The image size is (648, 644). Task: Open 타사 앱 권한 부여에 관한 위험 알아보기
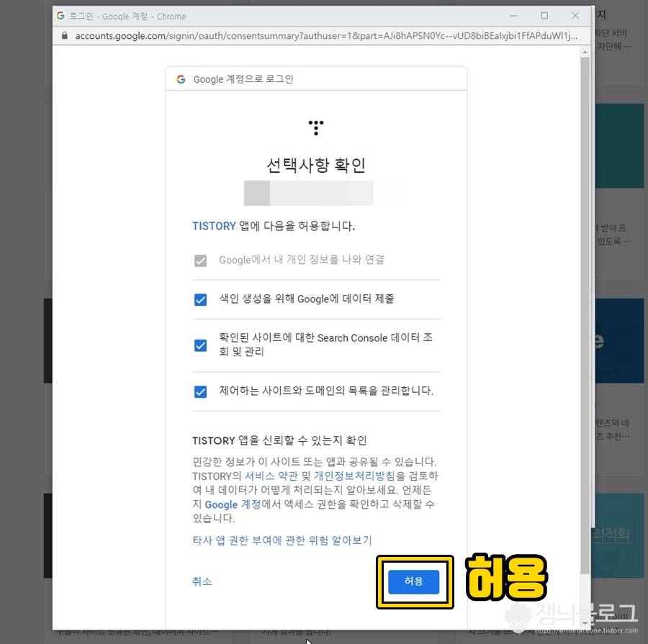[282, 540]
